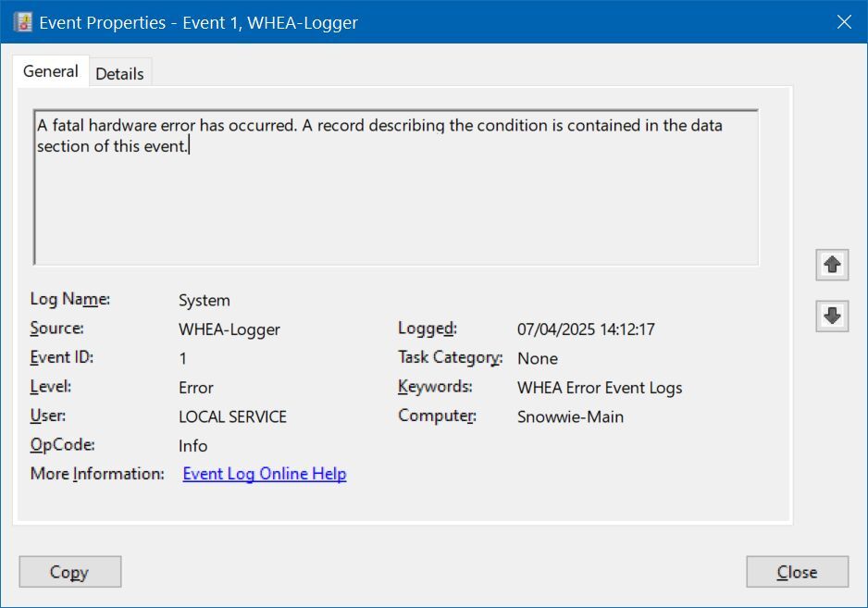Click the Source value WHEA-Logger

click(x=229, y=329)
